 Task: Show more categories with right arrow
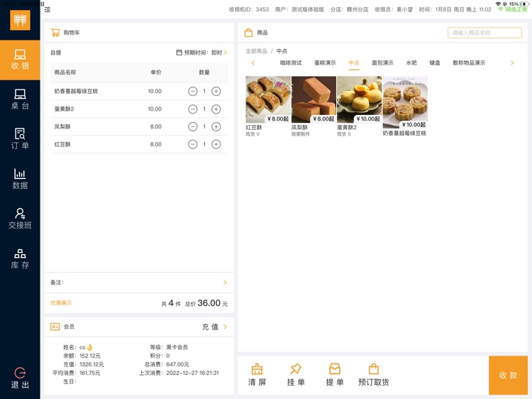point(512,62)
